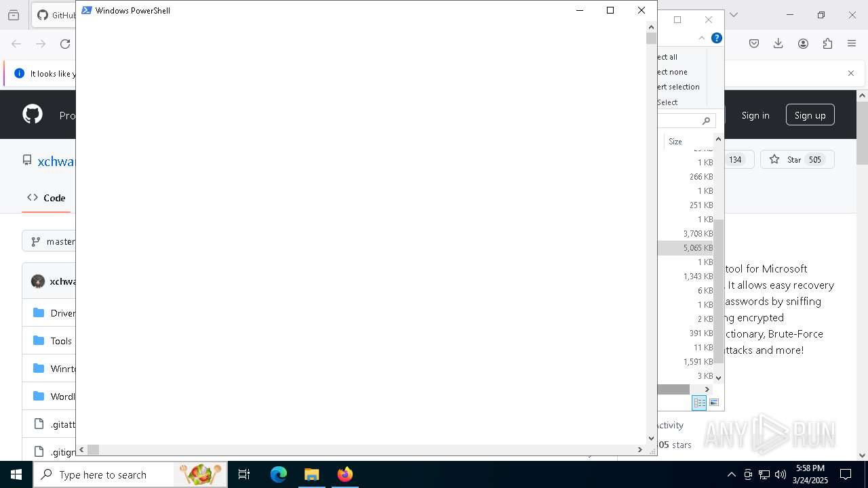Open the .gitign file in repository

(x=62, y=452)
